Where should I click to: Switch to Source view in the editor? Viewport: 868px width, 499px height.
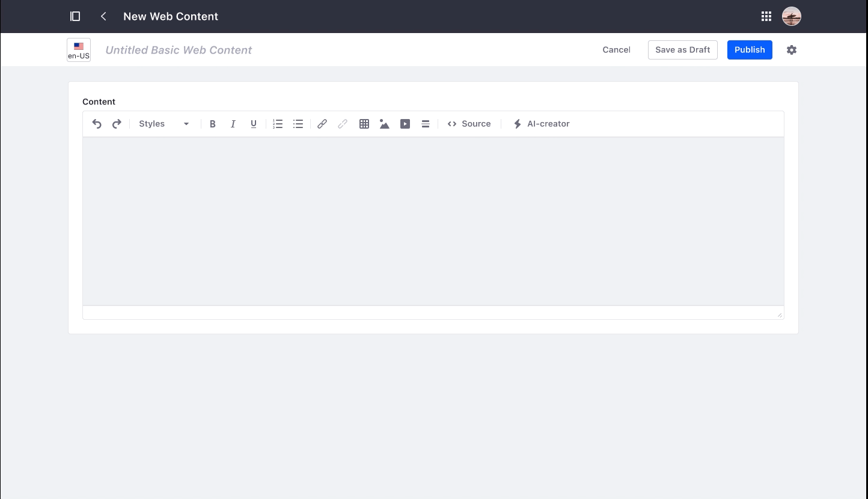pos(469,124)
